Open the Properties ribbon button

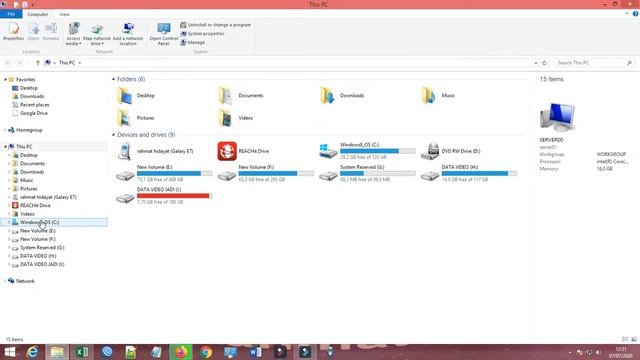click(13, 31)
